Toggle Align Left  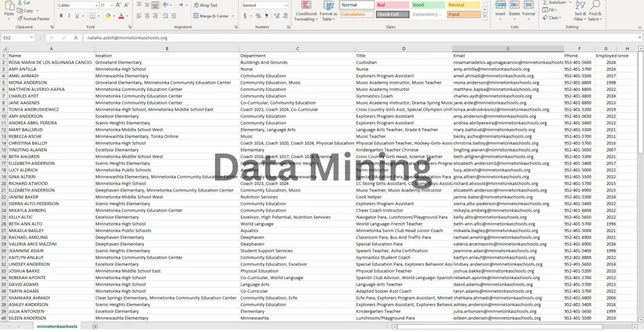pos(139,16)
